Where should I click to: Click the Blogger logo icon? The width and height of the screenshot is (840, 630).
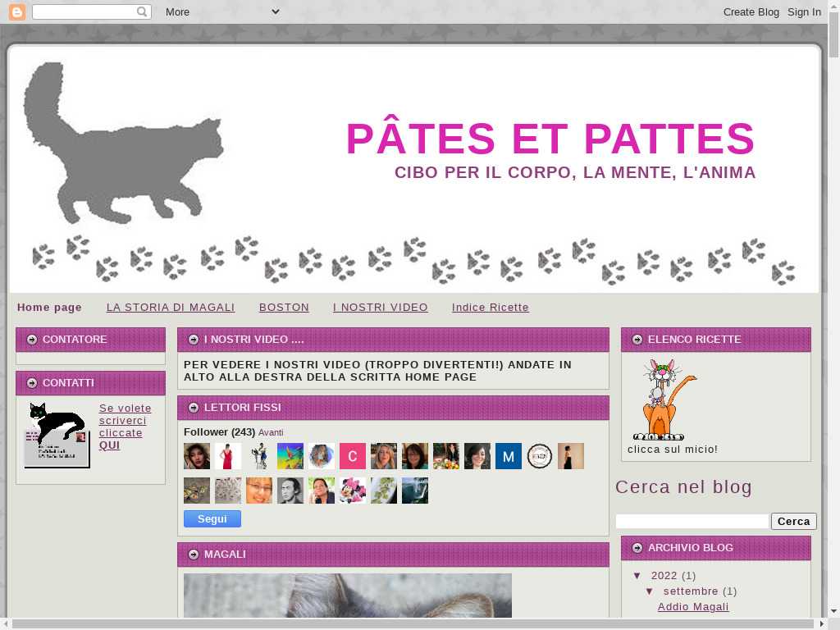tap(17, 11)
